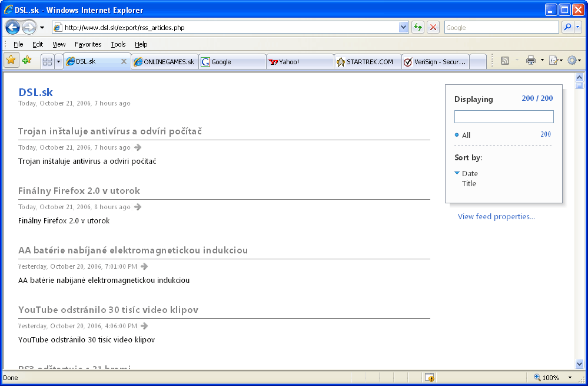
Task: Open the Tools menu
Action: point(118,44)
